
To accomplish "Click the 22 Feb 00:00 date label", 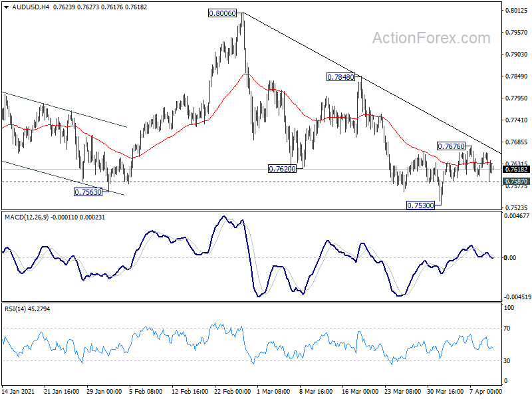I will (232, 391).
